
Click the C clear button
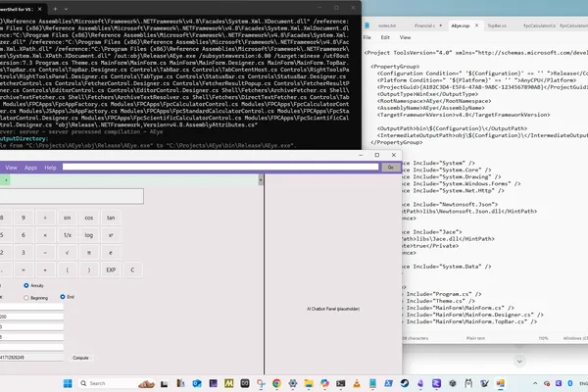[x=132, y=269]
